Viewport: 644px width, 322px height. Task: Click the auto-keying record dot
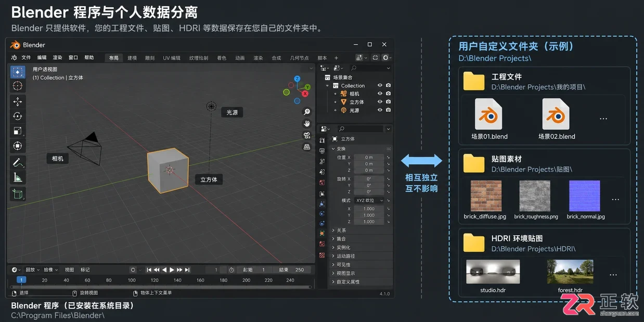(x=133, y=269)
